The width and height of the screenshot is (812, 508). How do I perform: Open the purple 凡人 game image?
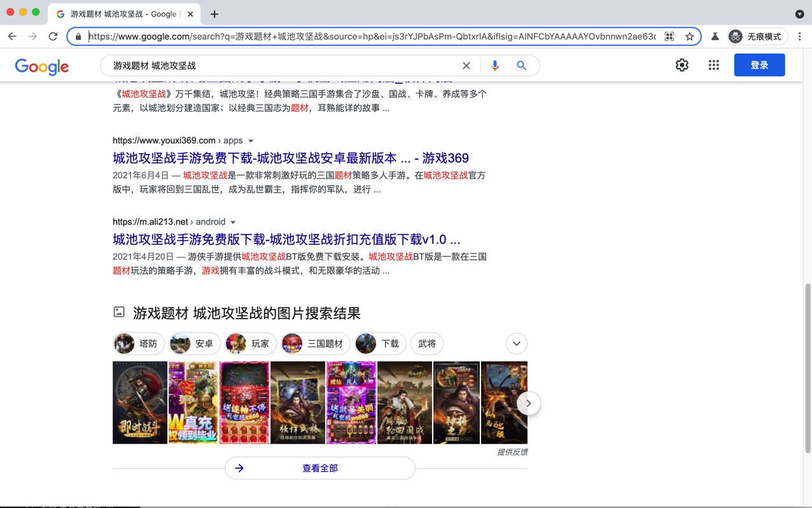point(351,402)
